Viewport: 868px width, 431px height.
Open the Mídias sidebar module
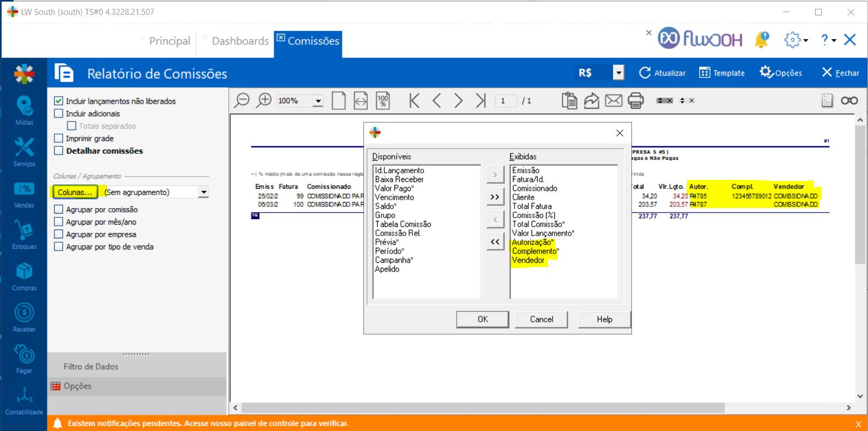point(24,109)
